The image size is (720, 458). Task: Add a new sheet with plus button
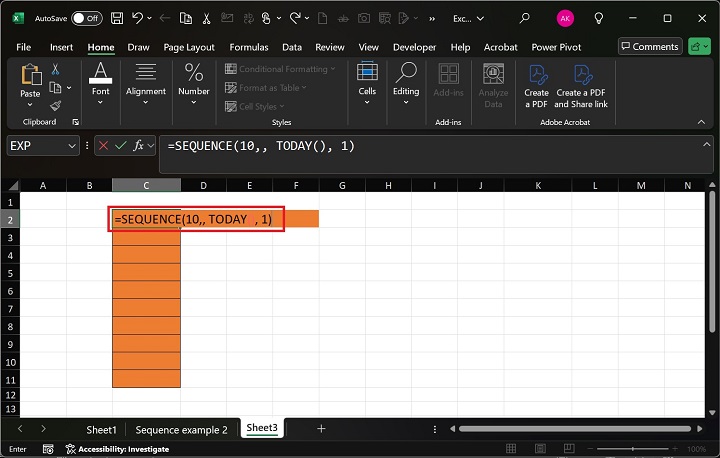tap(321, 429)
